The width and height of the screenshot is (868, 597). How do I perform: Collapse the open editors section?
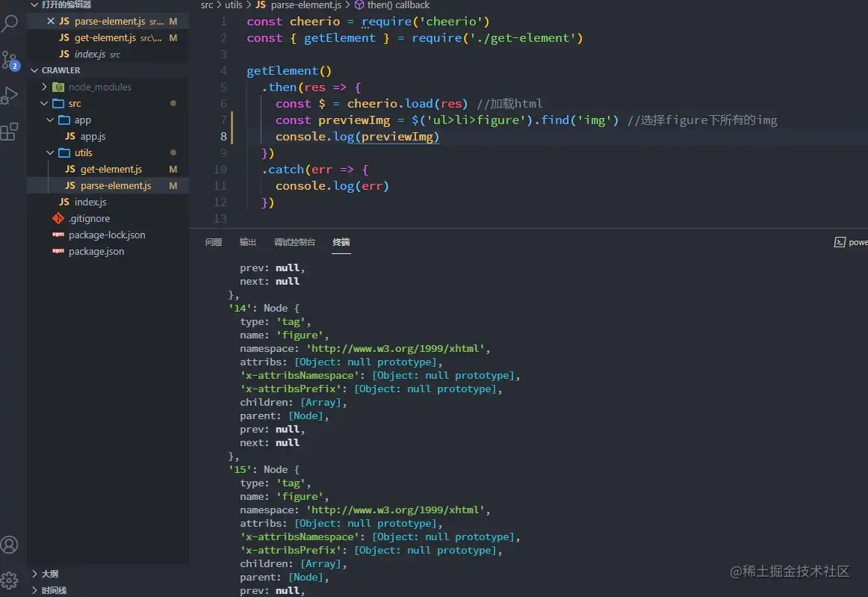coord(34,4)
